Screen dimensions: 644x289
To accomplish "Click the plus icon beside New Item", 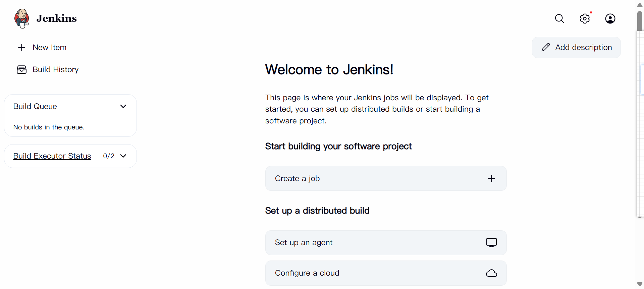I will point(21,48).
